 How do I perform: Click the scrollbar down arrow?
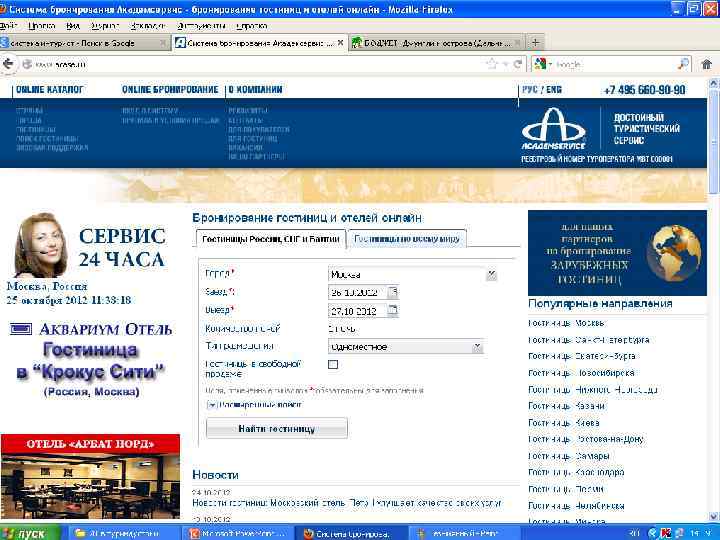point(714,517)
